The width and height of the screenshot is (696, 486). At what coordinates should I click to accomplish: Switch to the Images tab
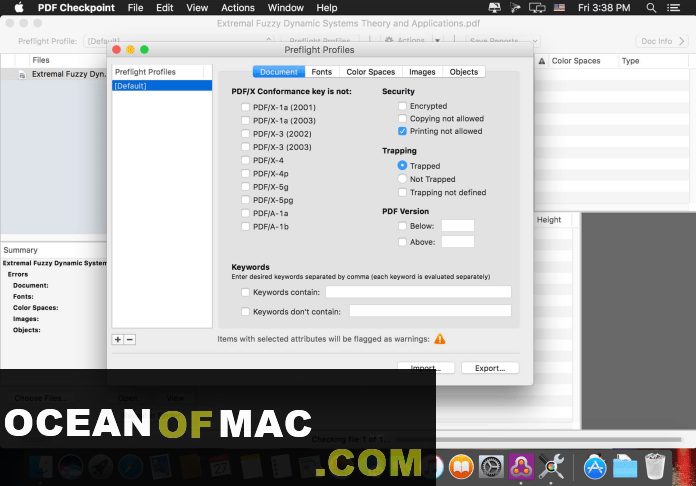tap(422, 72)
